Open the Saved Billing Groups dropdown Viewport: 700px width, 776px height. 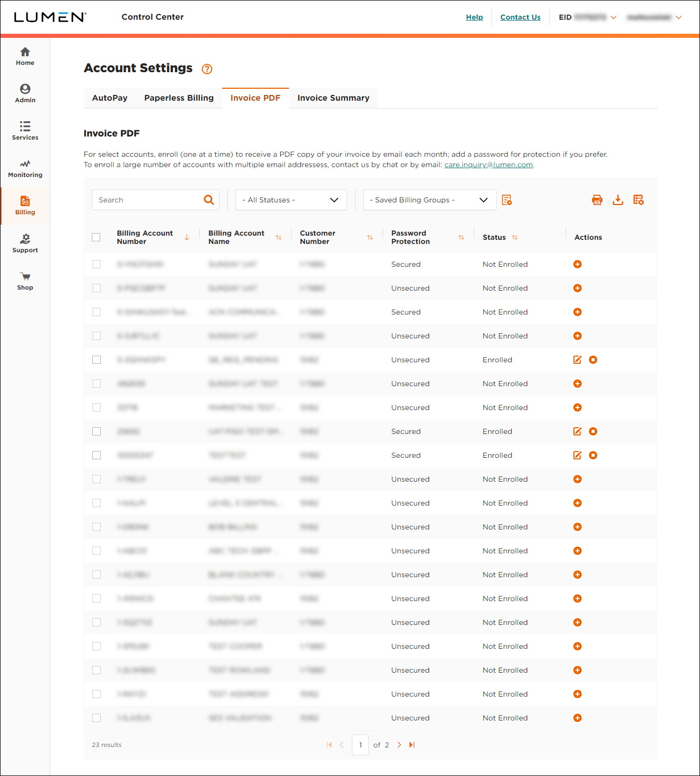click(430, 200)
